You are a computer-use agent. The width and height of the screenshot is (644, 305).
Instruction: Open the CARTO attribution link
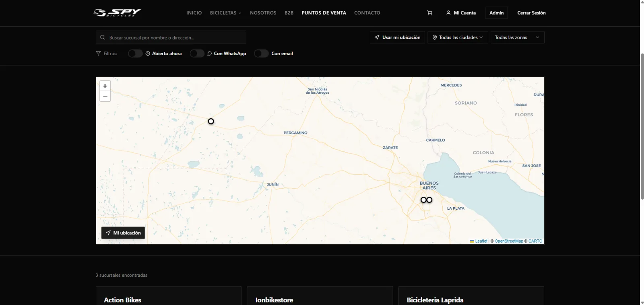pyautogui.click(x=535, y=241)
